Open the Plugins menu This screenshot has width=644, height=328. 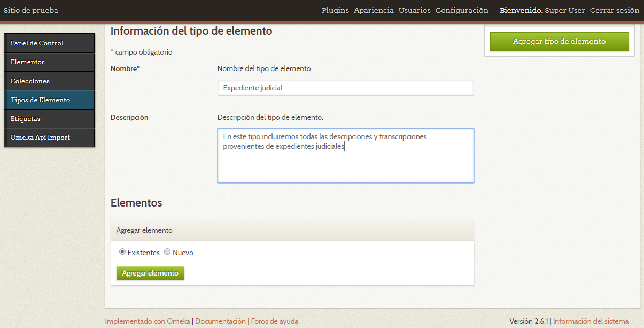(x=335, y=10)
